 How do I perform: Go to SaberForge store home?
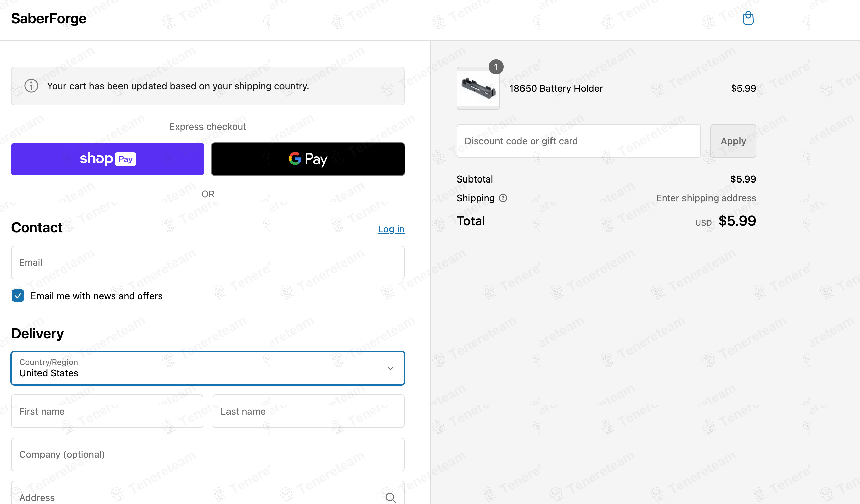pyautogui.click(x=49, y=18)
